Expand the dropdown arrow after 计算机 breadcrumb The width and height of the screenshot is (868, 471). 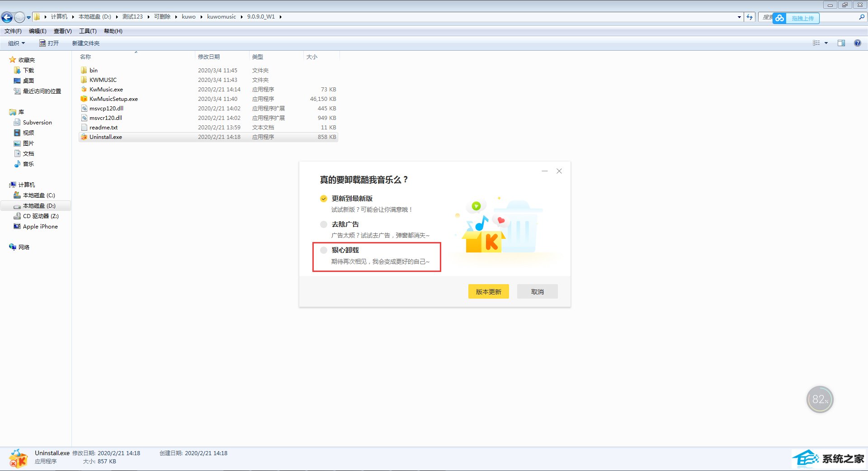click(x=73, y=17)
